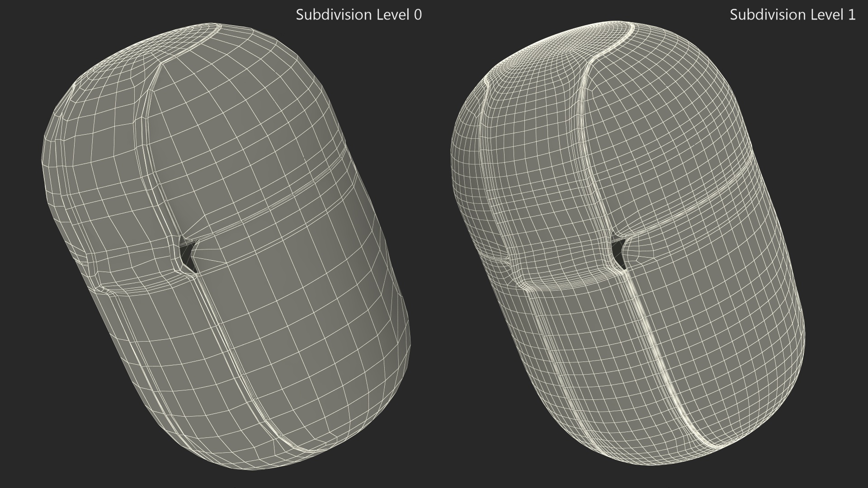The image size is (868, 488).
Task: Select the 'Subdivision Level 1' label
Action: click(793, 15)
